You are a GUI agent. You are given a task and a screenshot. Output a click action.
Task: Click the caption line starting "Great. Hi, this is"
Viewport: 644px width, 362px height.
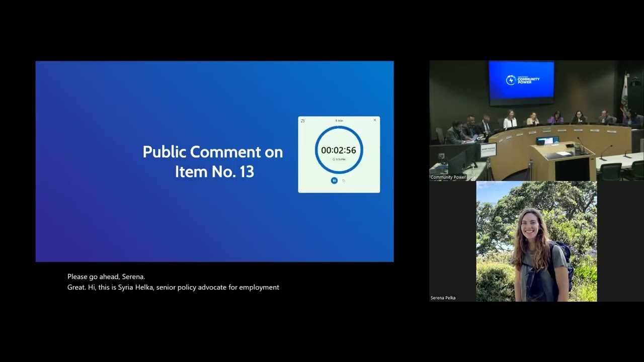pos(173,287)
